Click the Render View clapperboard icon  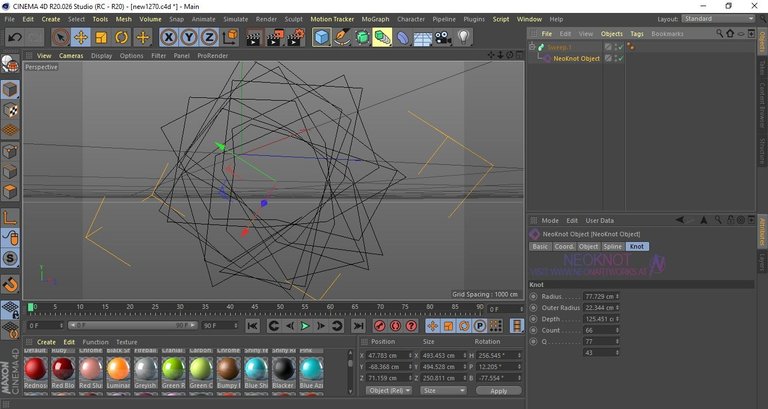(x=254, y=37)
